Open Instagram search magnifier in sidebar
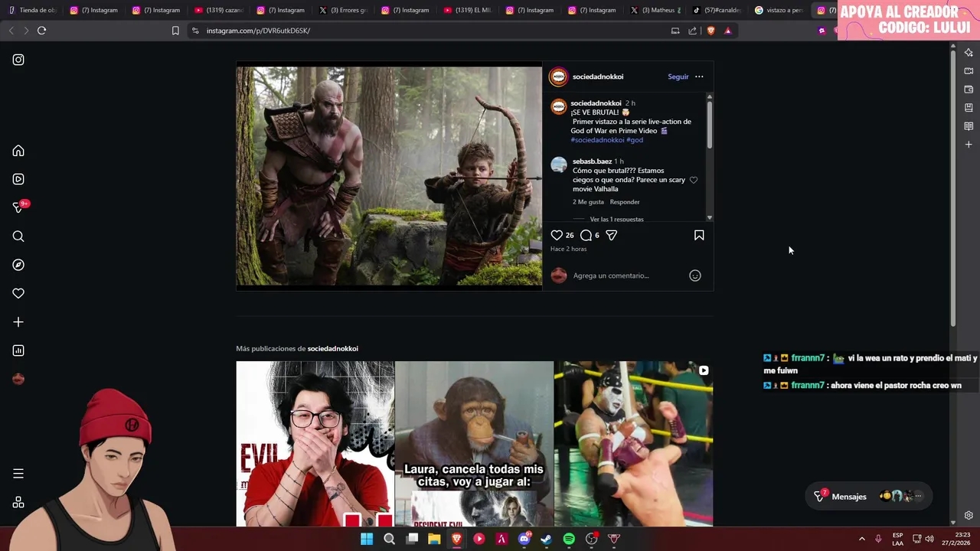 pyautogui.click(x=18, y=236)
